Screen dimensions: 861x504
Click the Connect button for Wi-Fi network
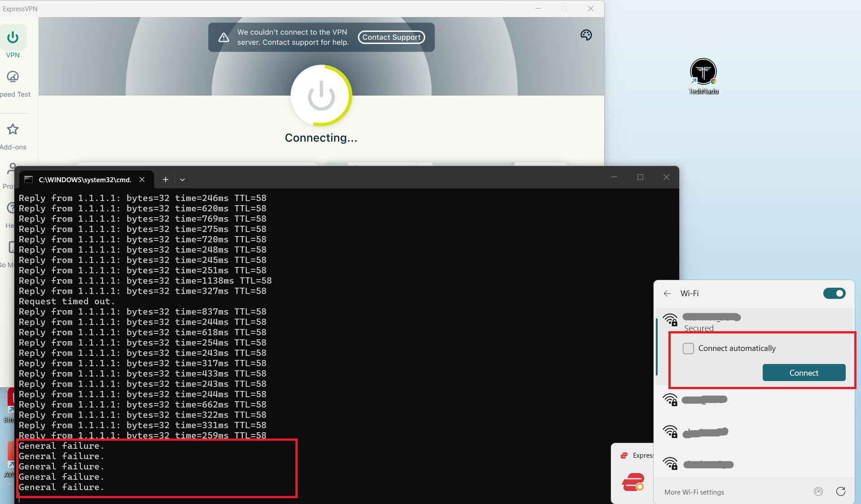click(x=804, y=373)
